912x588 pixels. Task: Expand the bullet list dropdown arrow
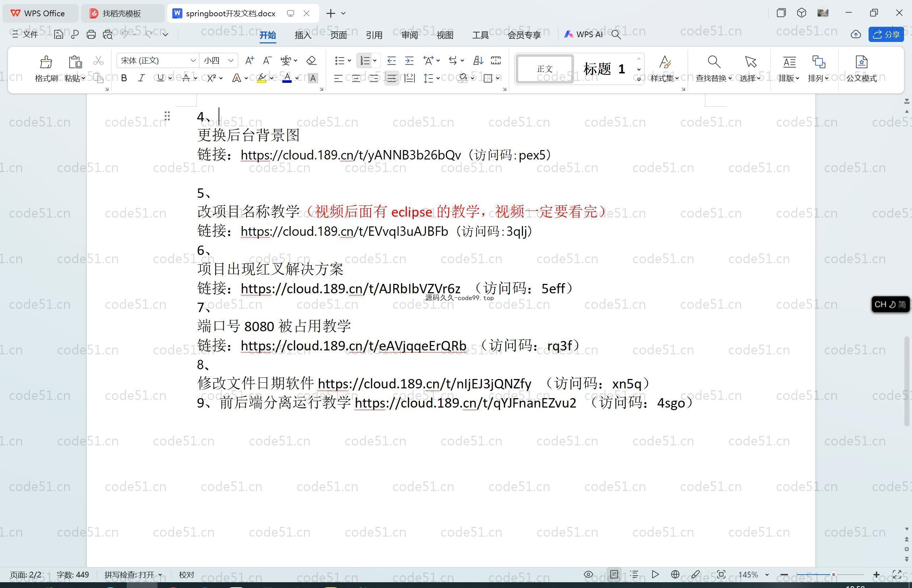[x=349, y=61]
